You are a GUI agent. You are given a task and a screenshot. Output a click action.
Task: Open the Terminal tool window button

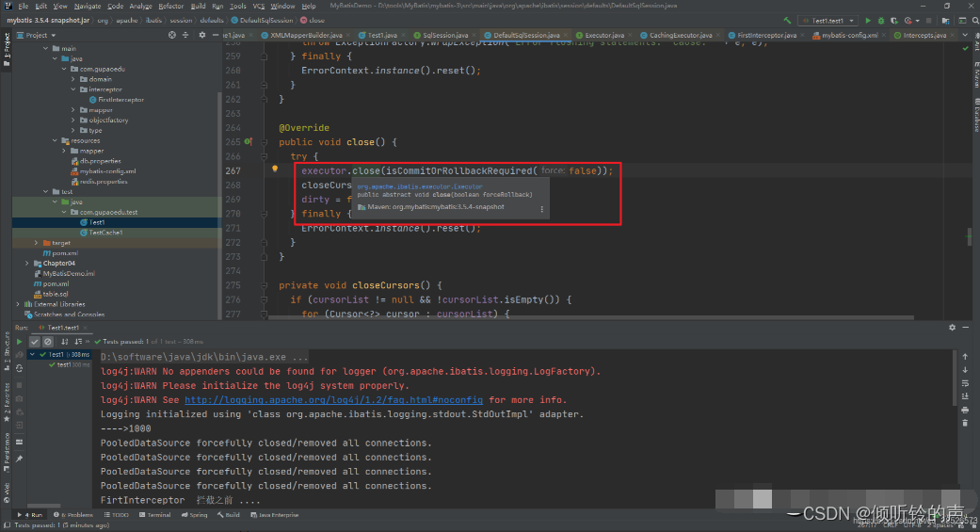tap(155, 515)
